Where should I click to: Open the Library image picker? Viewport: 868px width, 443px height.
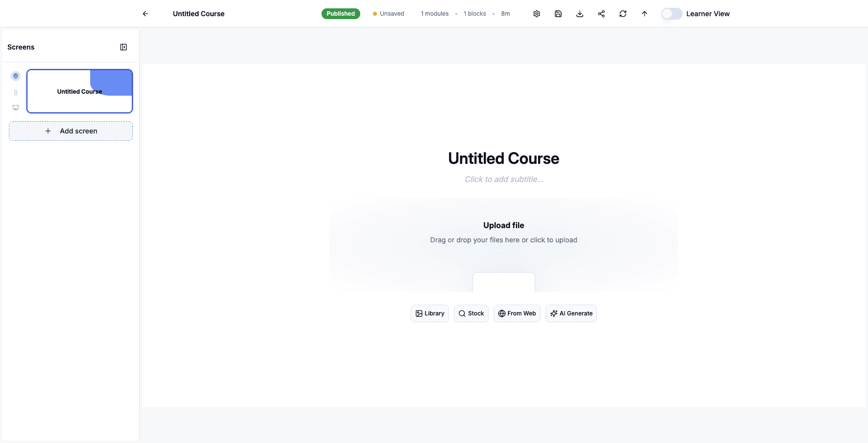point(429,313)
